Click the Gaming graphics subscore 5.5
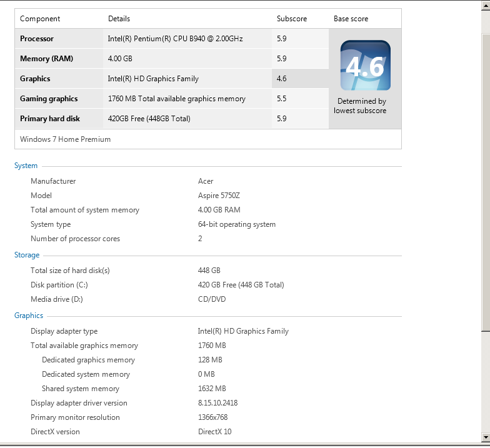Image resolution: width=490 pixels, height=448 pixels. click(x=281, y=99)
